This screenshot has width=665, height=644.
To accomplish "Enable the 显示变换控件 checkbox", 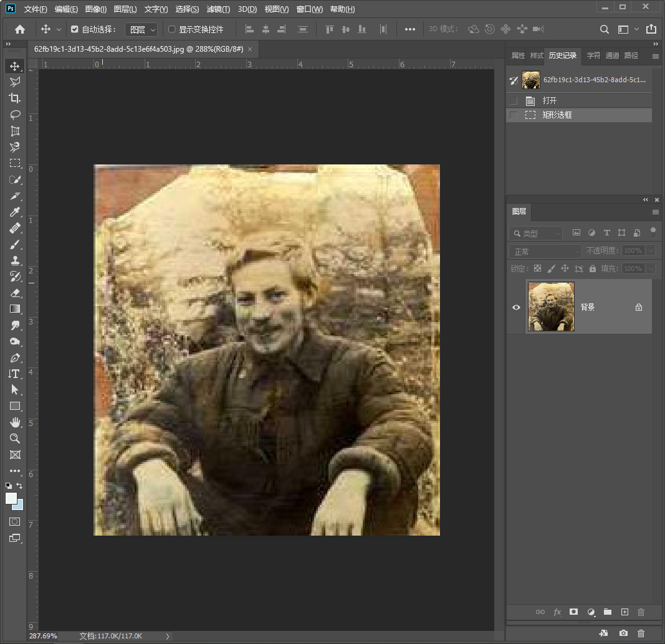I will click(172, 29).
